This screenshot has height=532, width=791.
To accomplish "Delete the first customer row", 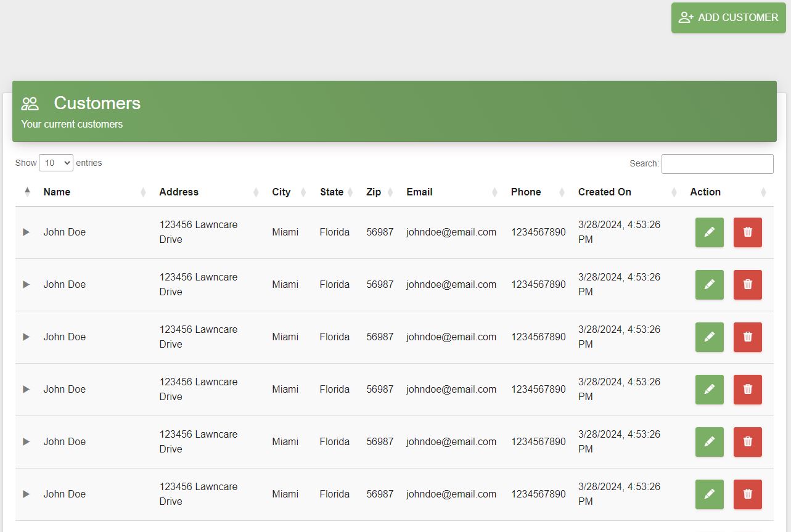I will [747, 232].
